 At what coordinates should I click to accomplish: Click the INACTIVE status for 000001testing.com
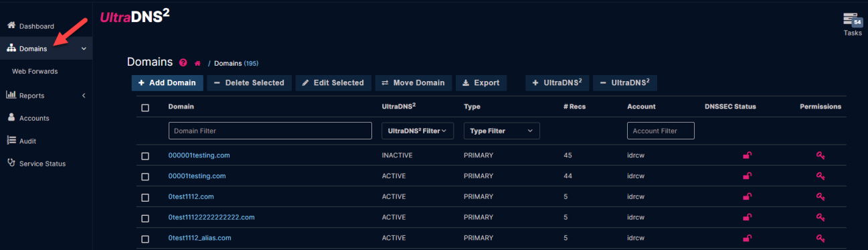(397, 155)
